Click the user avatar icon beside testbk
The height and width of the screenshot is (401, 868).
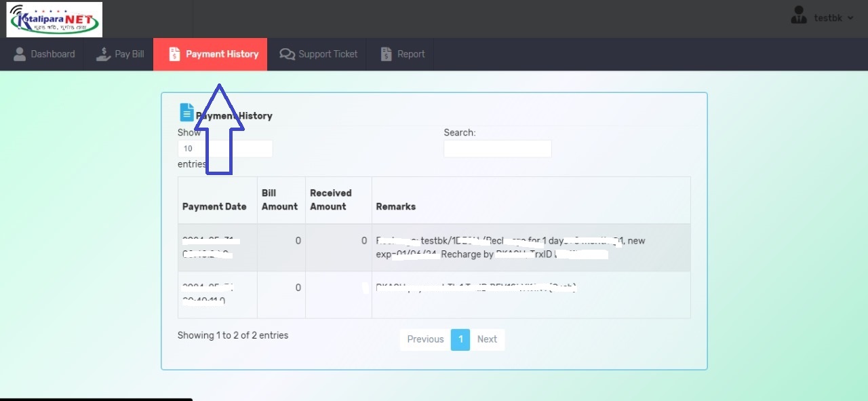799,16
